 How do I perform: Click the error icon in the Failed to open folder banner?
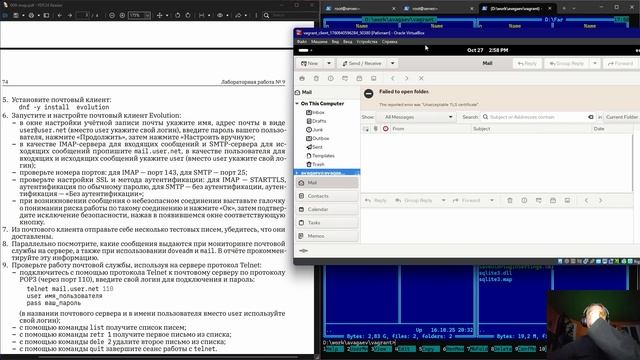tap(369, 93)
